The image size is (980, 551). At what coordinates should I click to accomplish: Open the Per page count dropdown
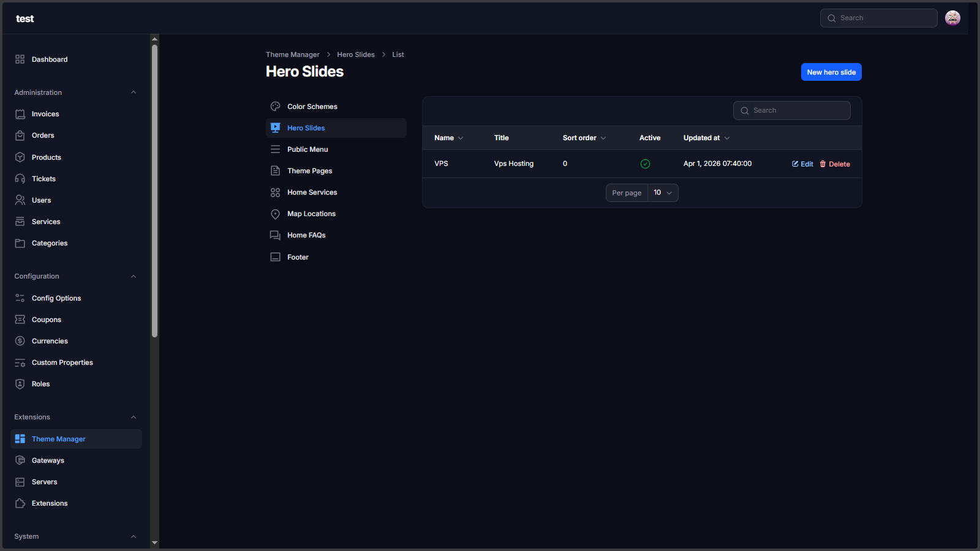coord(662,193)
